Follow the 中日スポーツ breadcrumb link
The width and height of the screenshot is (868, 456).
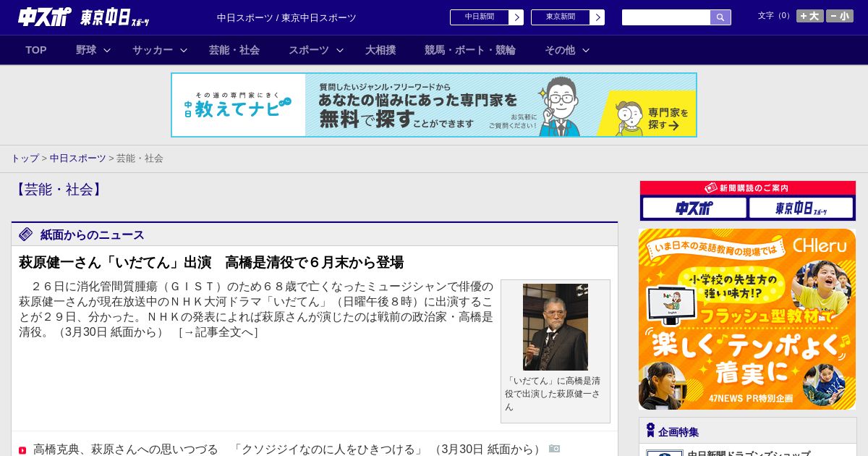pos(78,159)
